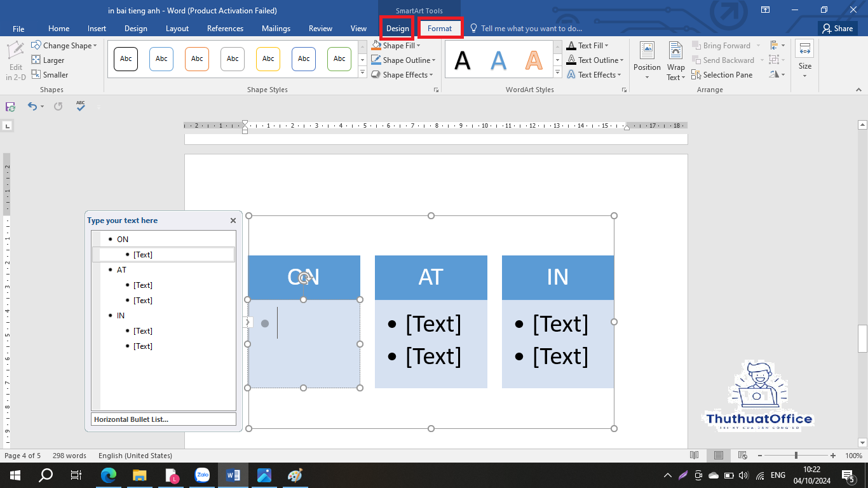
Task: Switch to Web Layout view
Action: [x=742, y=456]
